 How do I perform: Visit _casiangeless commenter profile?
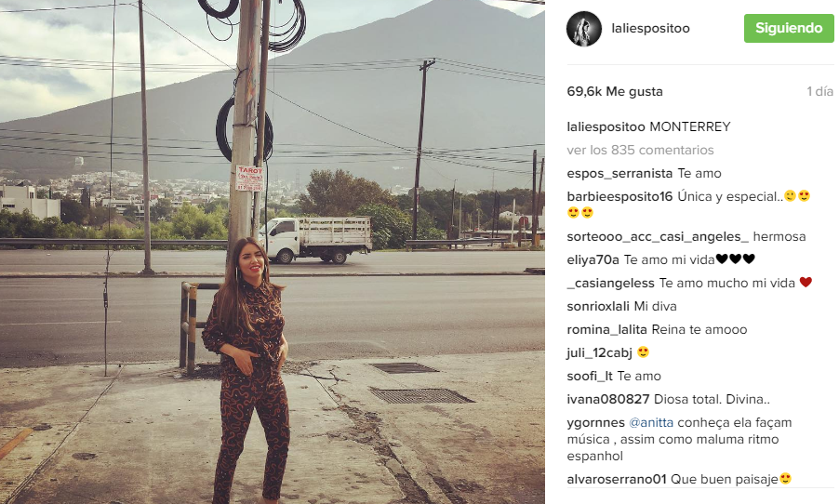coord(610,283)
